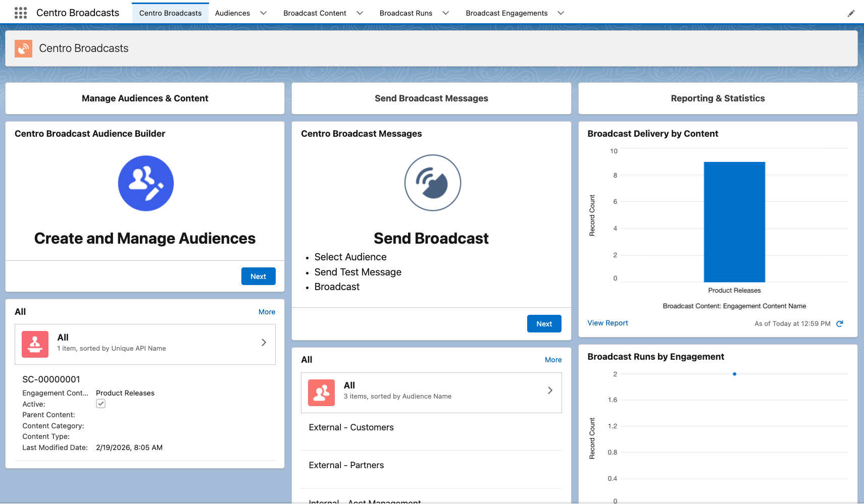Click the red audience list icon beside "3 items"
864x504 pixels.
click(321, 393)
